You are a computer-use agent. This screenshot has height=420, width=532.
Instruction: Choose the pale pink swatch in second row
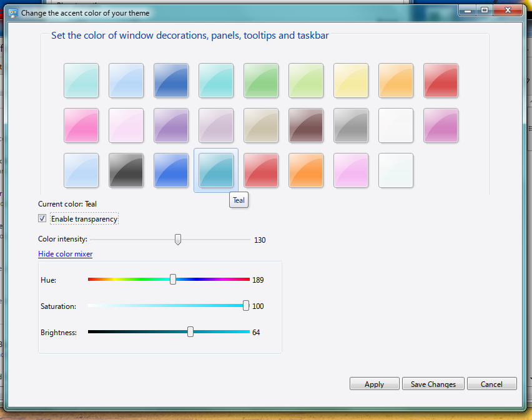pos(126,125)
